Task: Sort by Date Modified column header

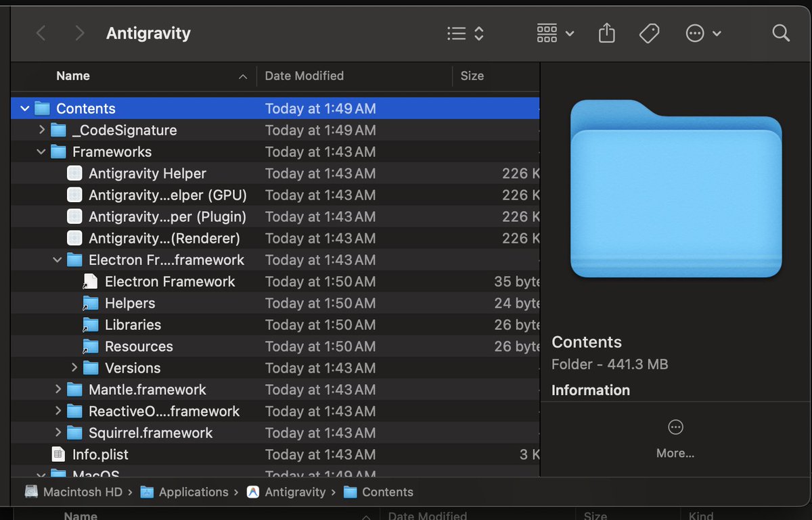Action: click(x=304, y=76)
